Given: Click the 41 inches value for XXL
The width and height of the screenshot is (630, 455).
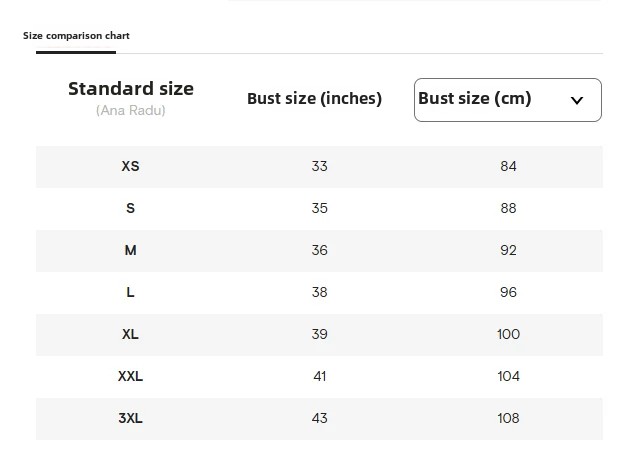Looking at the screenshot, I should 319,376.
